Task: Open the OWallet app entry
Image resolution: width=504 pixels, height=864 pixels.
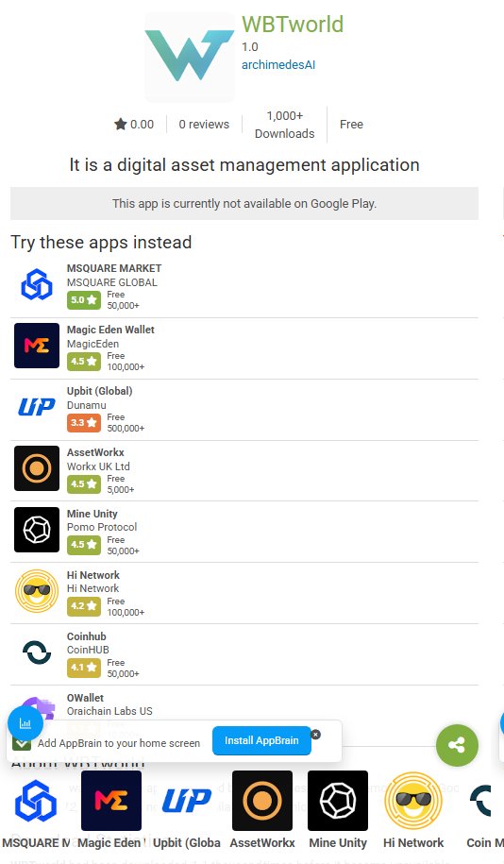Action: tap(244, 704)
